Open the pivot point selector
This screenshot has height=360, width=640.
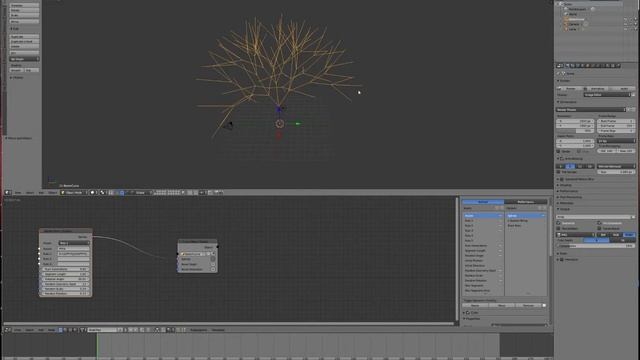(103, 192)
